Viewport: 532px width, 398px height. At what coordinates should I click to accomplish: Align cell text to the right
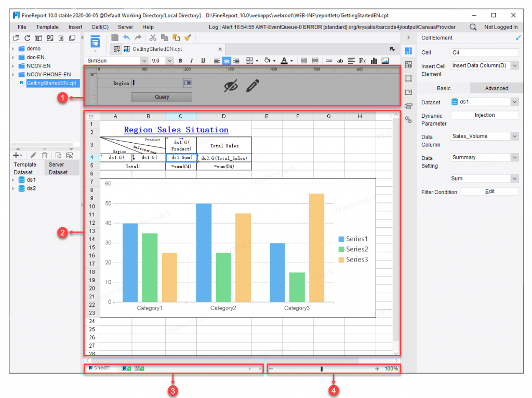point(236,61)
